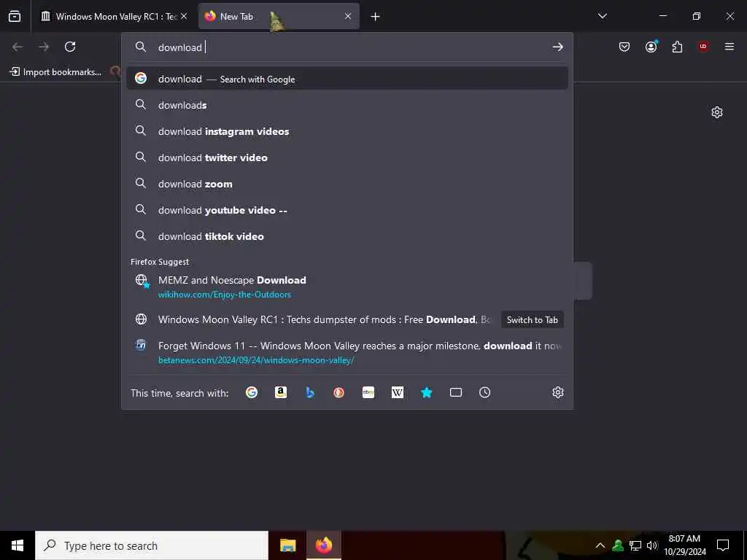Search history with the clock icon
Image resolution: width=747 pixels, height=560 pixels.
484,392
